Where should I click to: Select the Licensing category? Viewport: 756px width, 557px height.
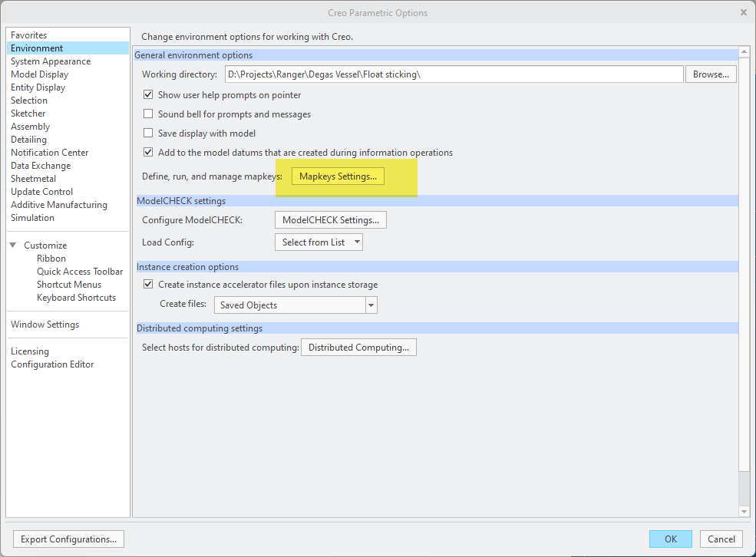click(29, 351)
